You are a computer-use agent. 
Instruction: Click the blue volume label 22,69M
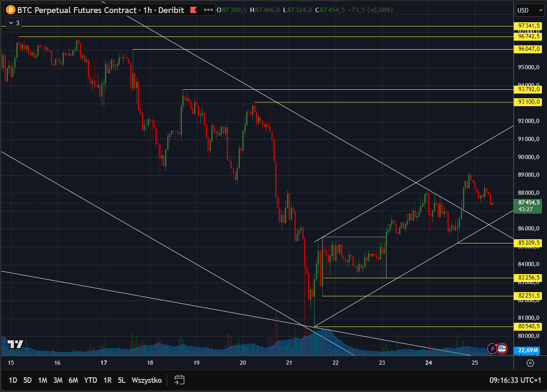coord(527,350)
